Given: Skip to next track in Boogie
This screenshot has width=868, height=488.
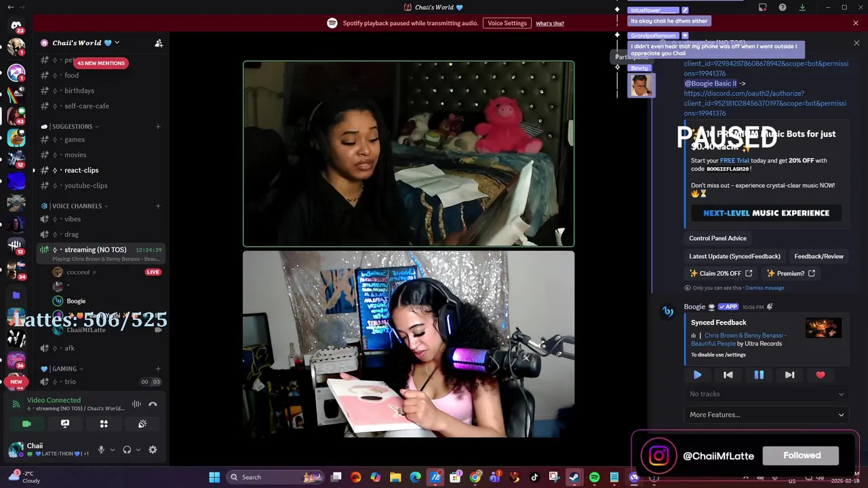Looking at the screenshot, I should (x=789, y=375).
